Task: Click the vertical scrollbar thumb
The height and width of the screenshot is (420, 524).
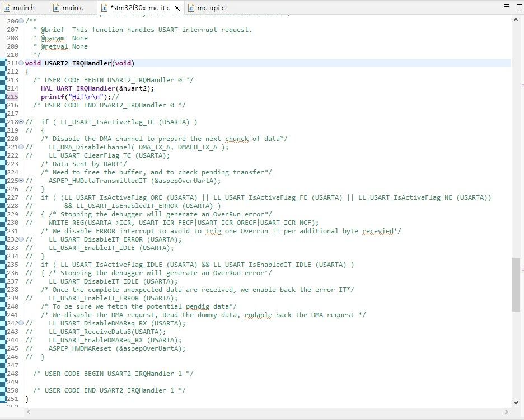Action: click(516, 284)
